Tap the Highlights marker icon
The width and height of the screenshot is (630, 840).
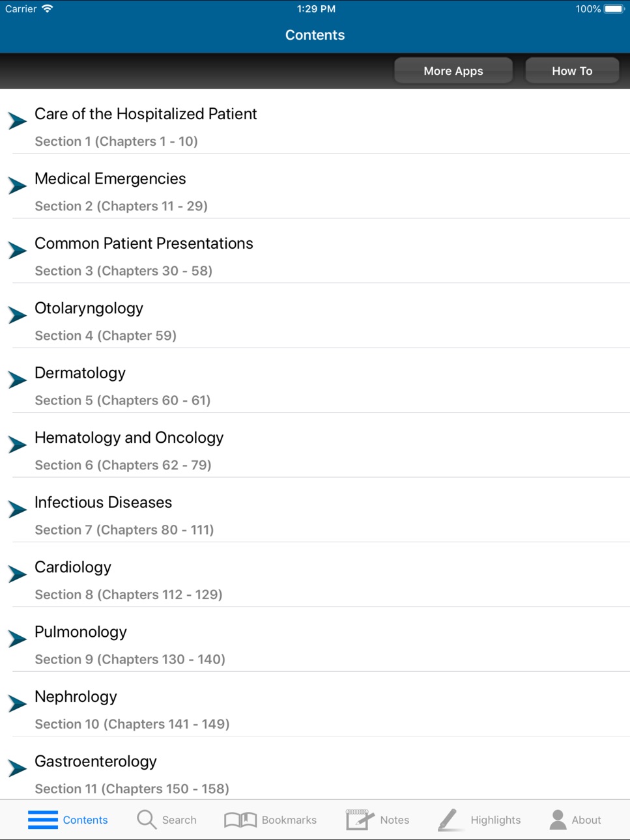click(450, 820)
